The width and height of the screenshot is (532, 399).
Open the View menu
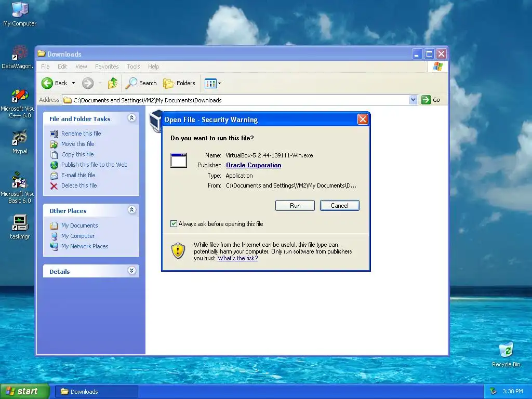coord(81,66)
